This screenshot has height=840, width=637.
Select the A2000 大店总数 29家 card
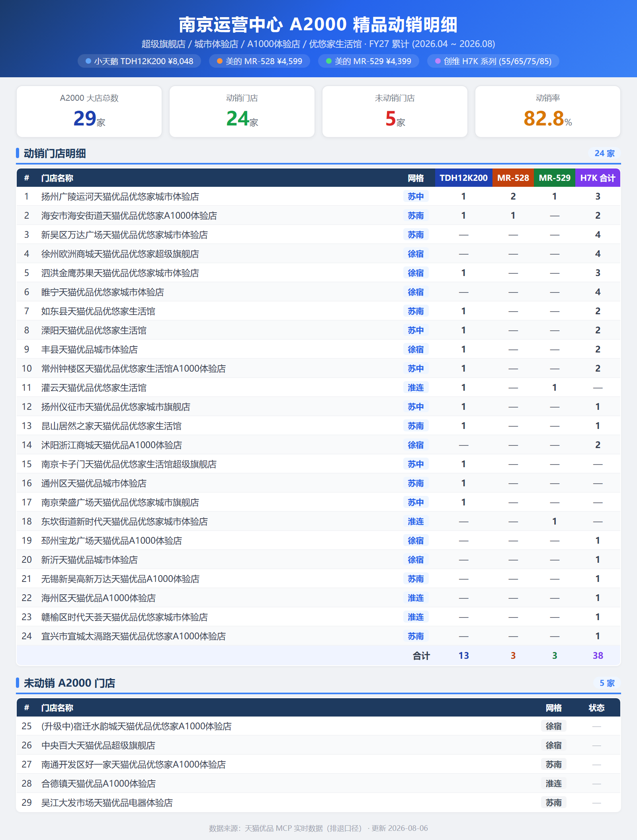89,112
